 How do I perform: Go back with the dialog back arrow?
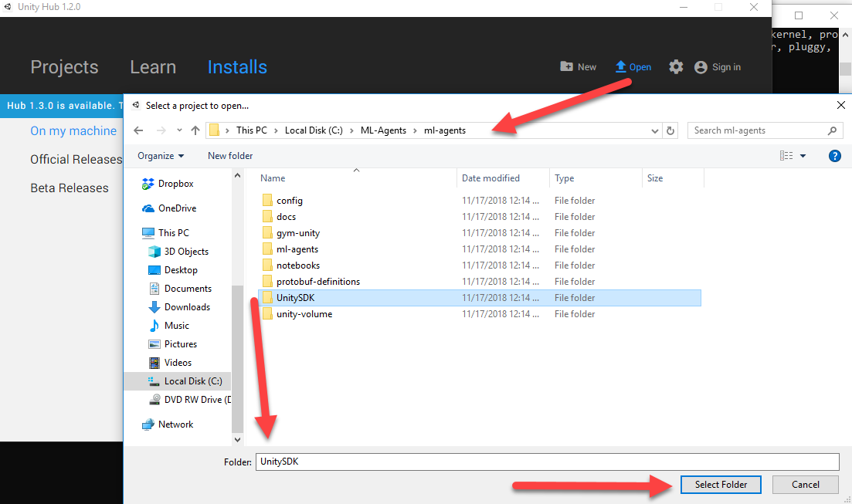tap(138, 130)
